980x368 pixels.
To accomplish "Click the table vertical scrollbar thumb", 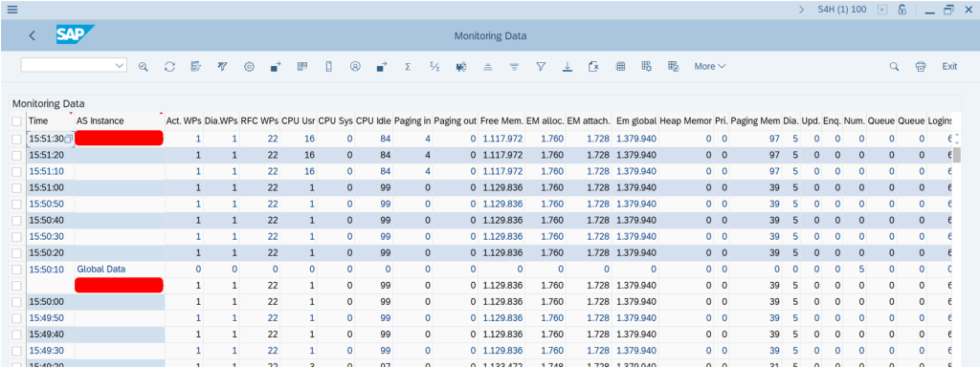I will click(956, 155).
